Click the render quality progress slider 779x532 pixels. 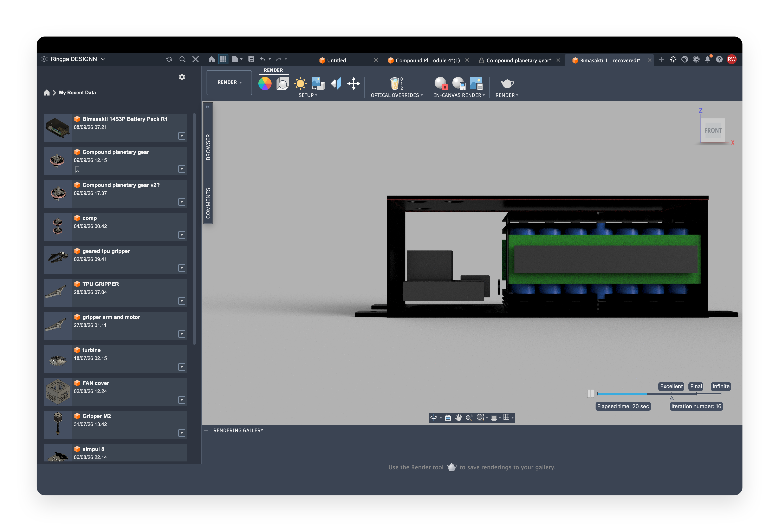pos(659,394)
